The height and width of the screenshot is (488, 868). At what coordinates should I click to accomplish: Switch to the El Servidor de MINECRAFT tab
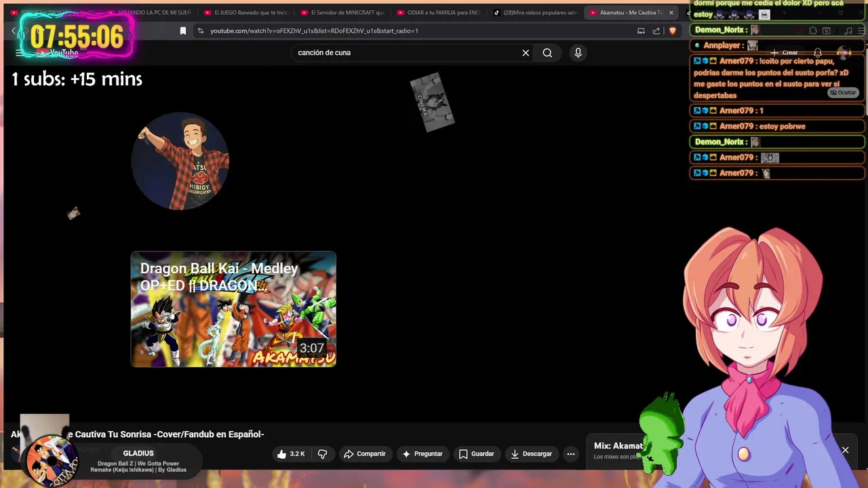click(342, 12)
